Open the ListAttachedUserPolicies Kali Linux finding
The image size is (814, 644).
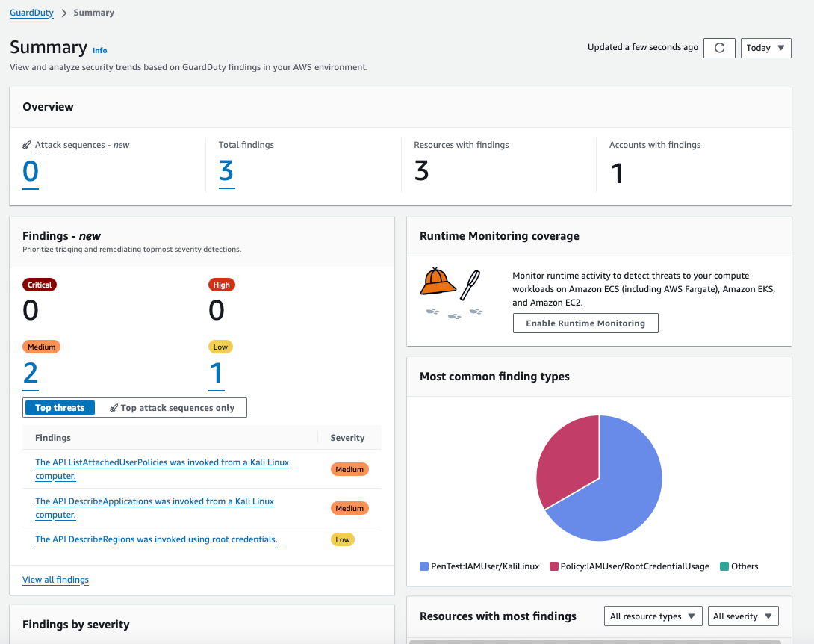click(x=162, y=469)
